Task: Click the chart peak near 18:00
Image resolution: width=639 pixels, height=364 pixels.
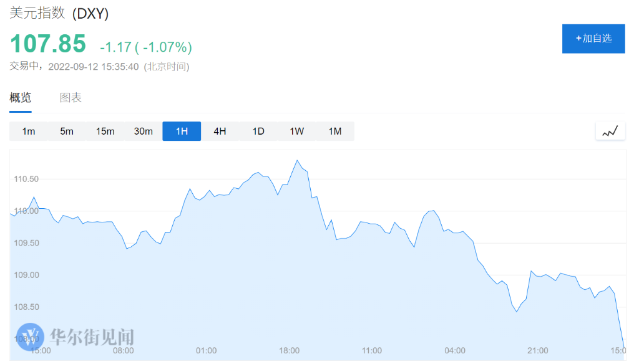Action: click(297, 161)
